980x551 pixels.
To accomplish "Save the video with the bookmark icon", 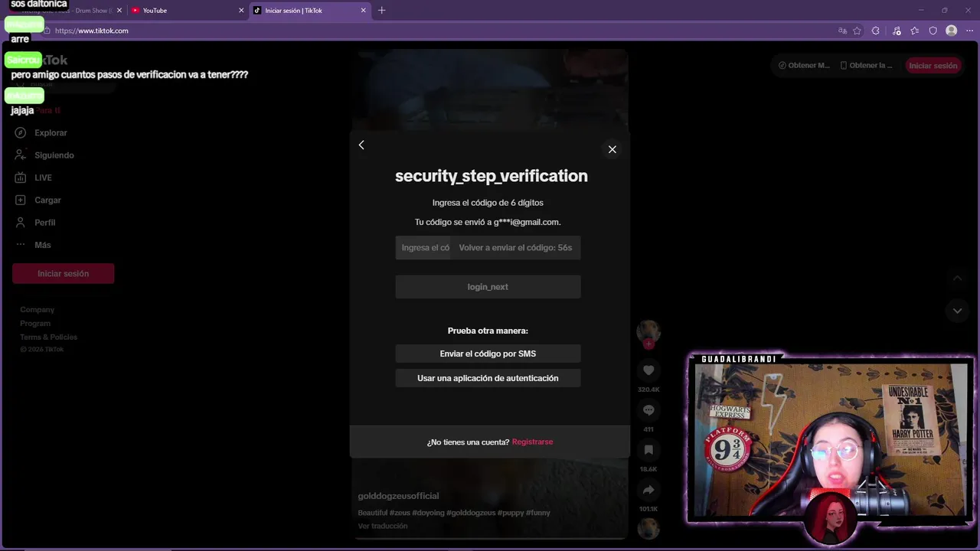I will [x=648, y=450].
